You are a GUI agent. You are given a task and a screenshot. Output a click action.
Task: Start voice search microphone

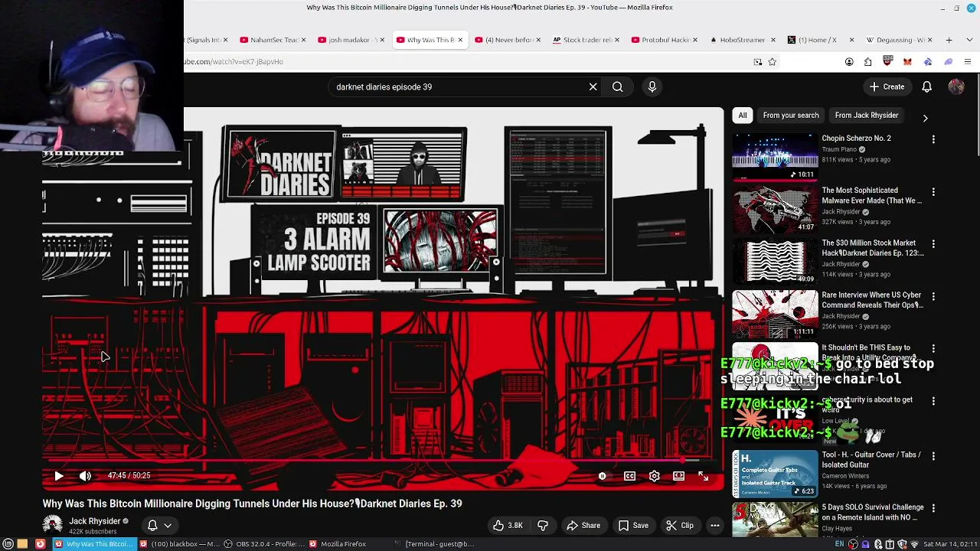click(x=652, y=86)
